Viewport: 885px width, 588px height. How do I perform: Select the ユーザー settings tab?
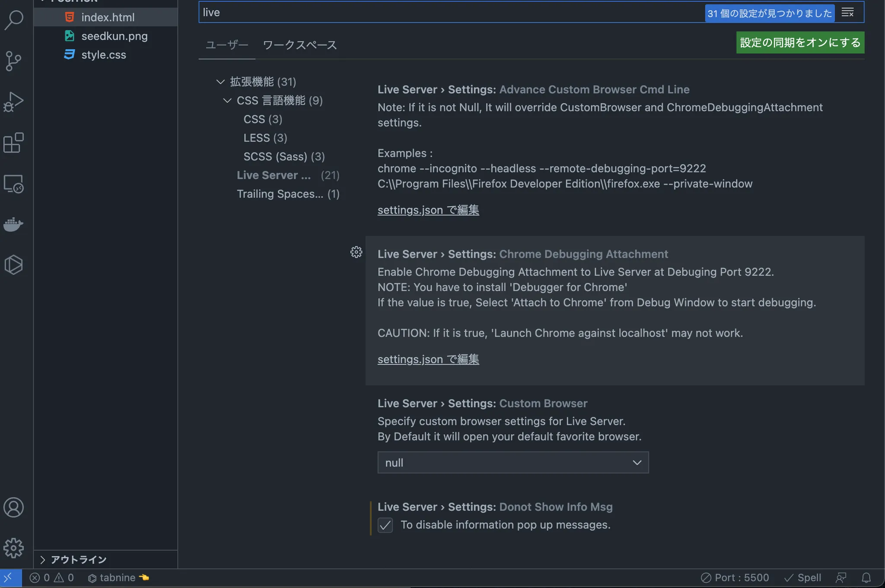pyautogui.click(x=227, y=45)
